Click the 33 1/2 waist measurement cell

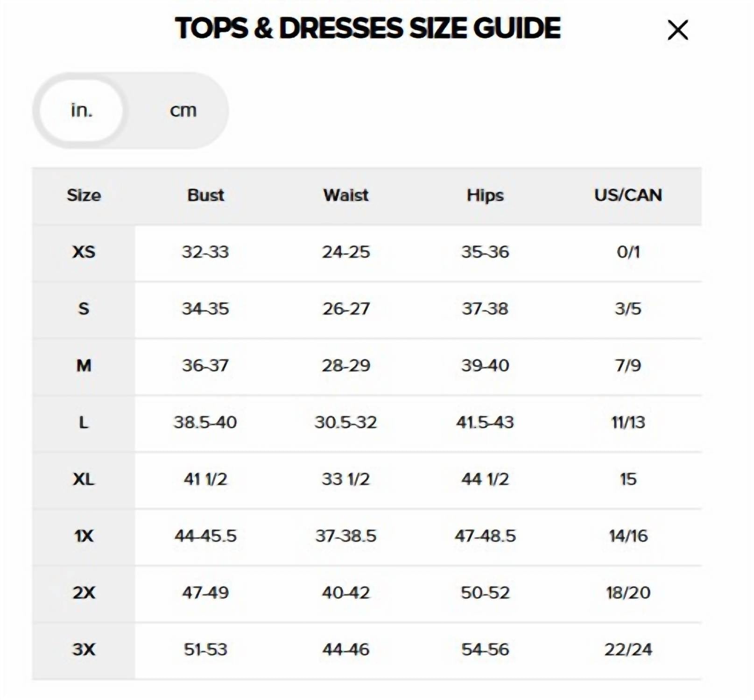click(346, 479)
